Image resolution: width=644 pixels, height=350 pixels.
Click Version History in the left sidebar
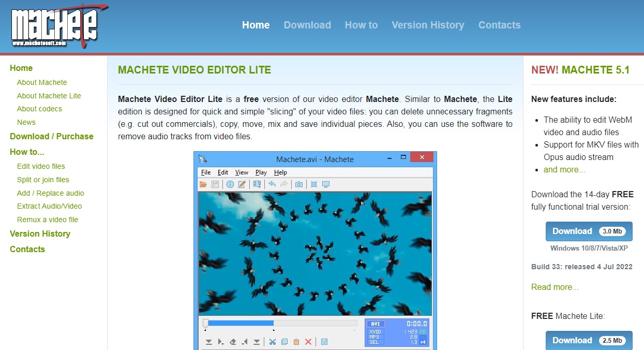(x=40, y=234)
